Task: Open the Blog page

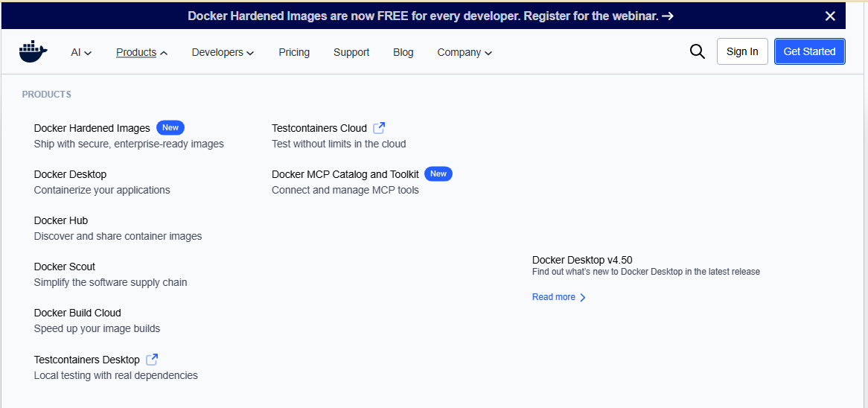Action: tap(403, 53)
